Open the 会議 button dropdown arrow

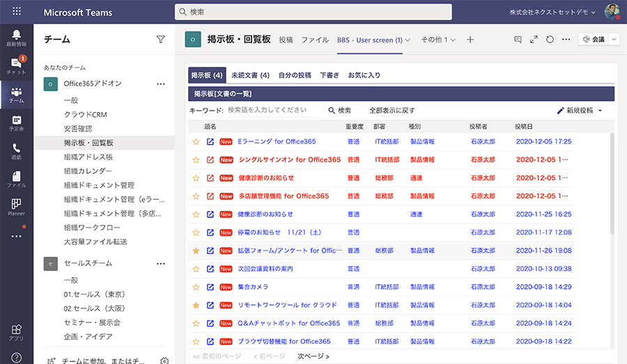[614, 39]
